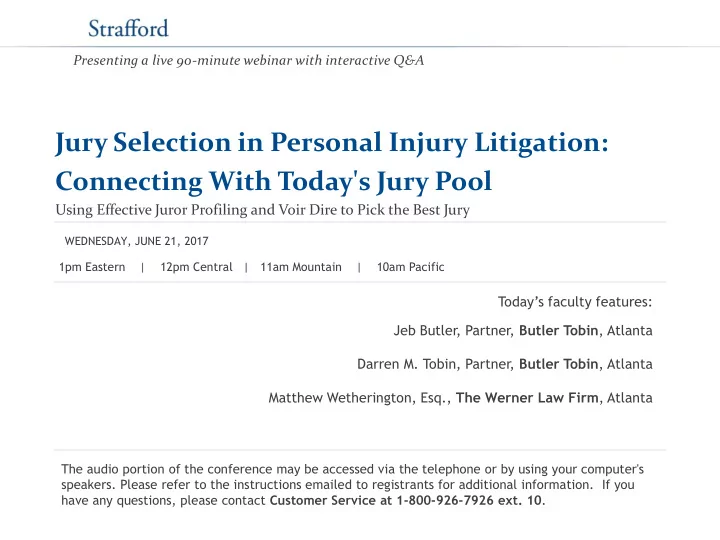Click the juror profiling subtitle
Viewport: 720px width, 540px height.
point(262,210)
